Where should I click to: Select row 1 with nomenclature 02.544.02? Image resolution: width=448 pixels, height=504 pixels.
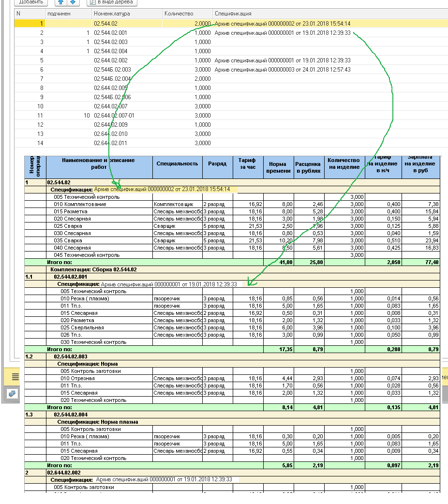(x=105, y=23)
